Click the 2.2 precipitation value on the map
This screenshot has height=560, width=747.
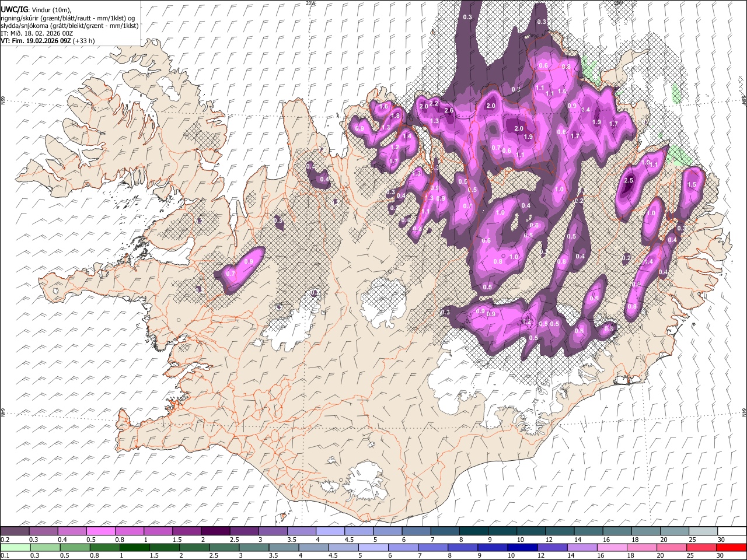coord(434,103)
